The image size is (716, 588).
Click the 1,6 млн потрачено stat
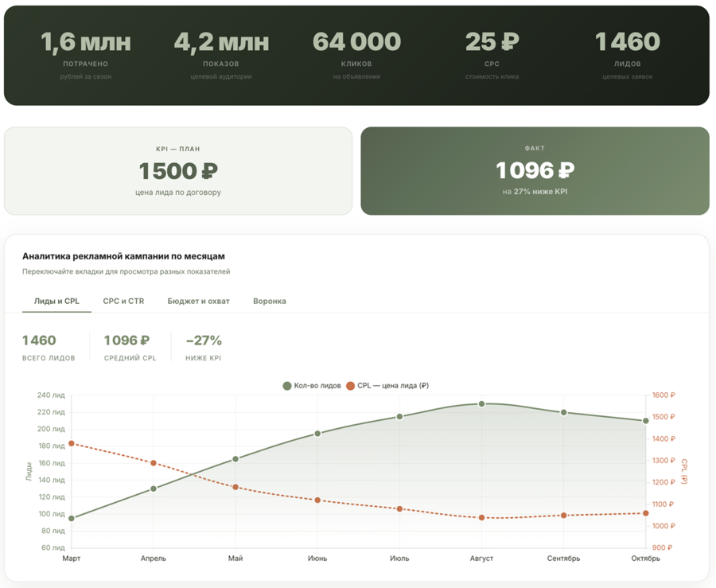point(86,55)
